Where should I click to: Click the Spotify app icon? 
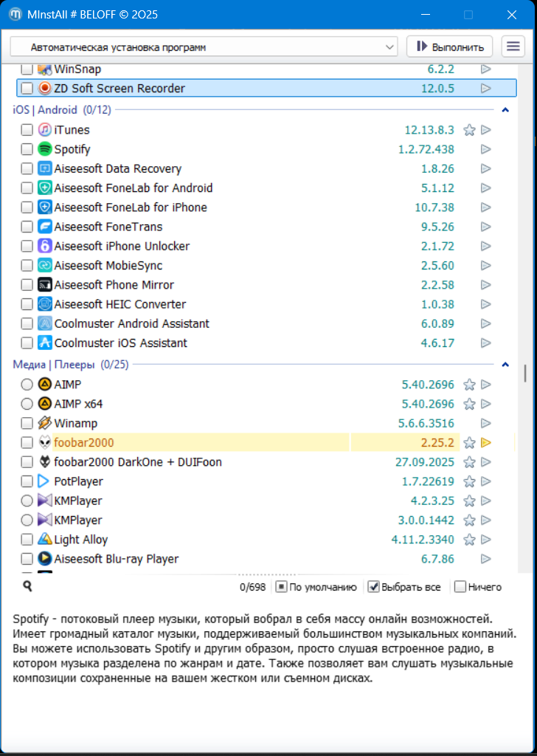click(x=44, y=149)
